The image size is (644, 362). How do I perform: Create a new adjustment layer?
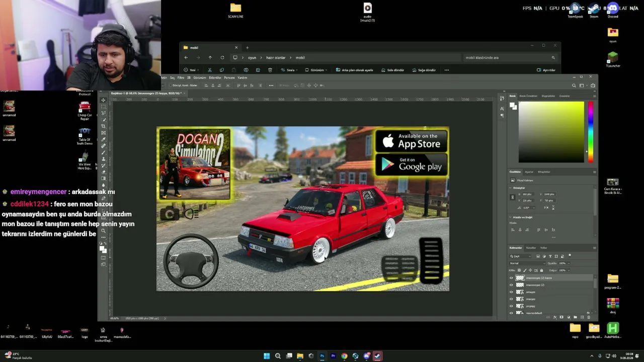[569, 317]
